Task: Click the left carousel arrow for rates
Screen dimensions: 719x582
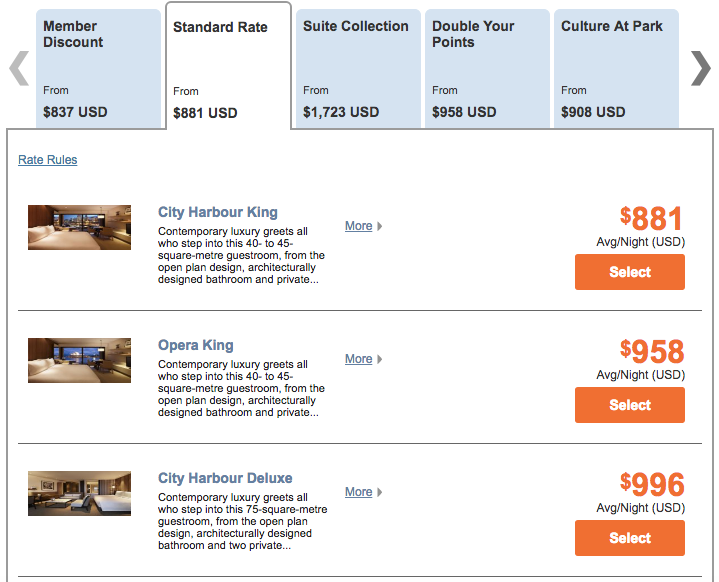Action: [x=19, y=68]
